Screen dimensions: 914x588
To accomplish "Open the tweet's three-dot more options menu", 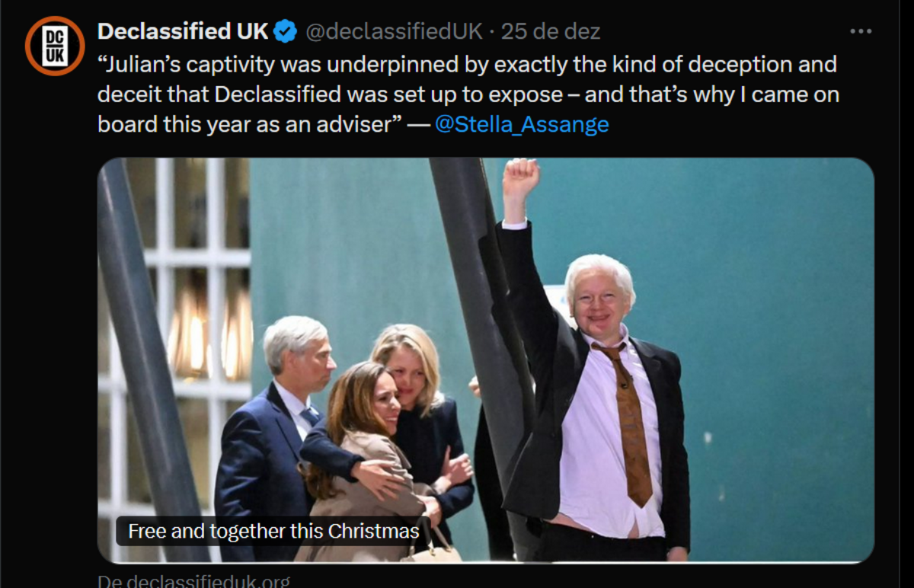I will 860,32.
